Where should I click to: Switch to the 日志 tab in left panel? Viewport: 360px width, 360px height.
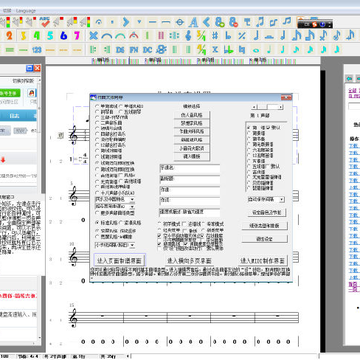[x=14, y=116]
